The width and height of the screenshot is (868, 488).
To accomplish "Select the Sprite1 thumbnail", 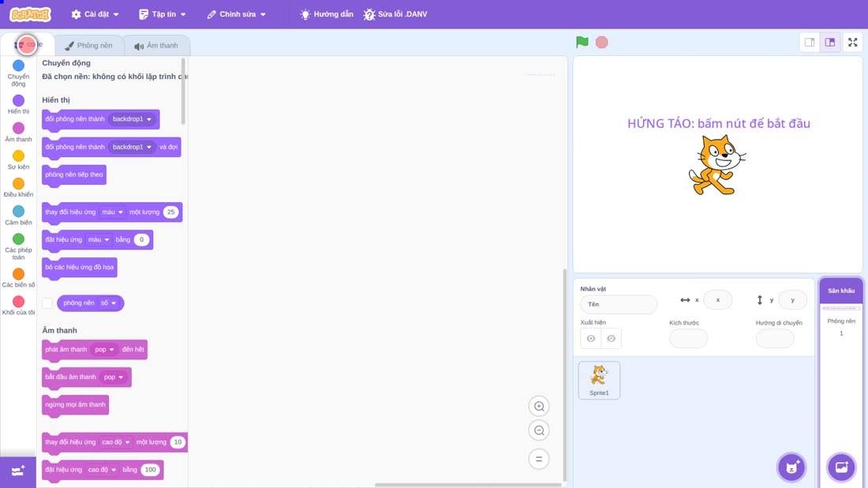I will coord(599,380).
